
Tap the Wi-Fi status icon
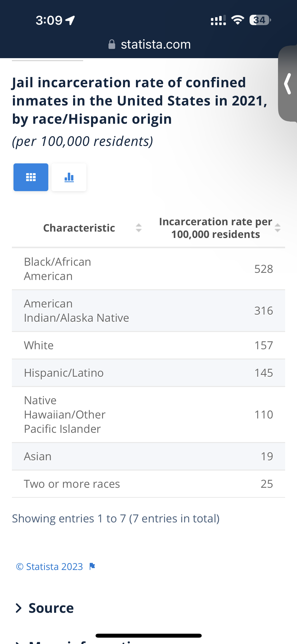(238, 20)
